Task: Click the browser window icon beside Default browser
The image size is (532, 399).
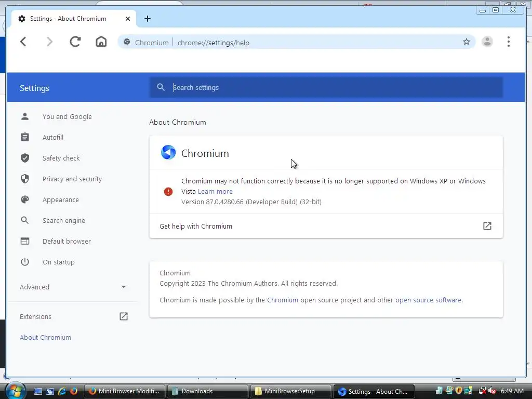Action: (25, 241)
